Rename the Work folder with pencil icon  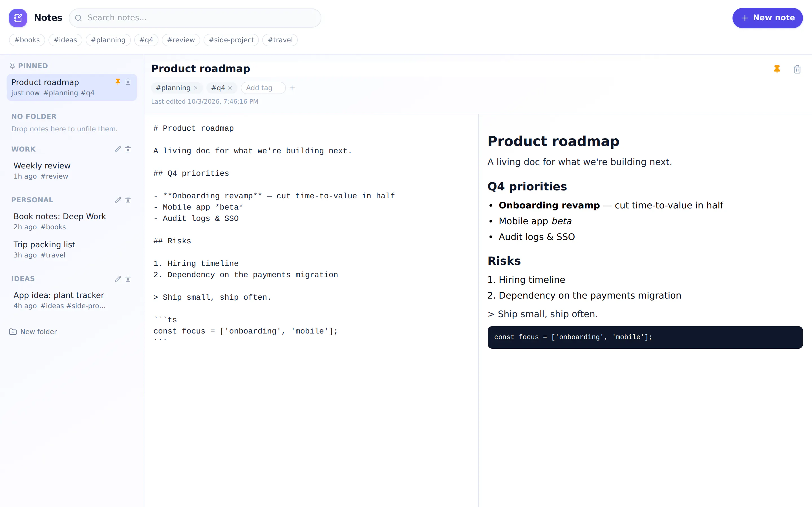[118, 149]
